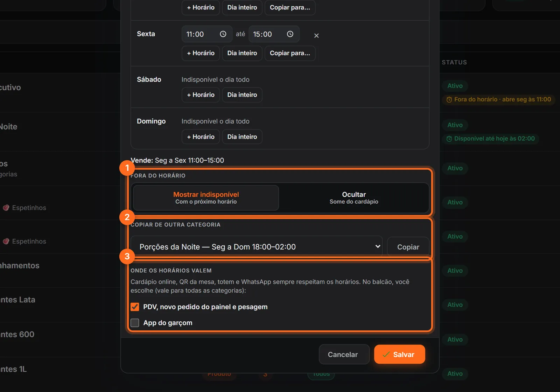560x392 pixels.
Task: Click the Sexta start time field 11:00
Action: tap(207, 34)
